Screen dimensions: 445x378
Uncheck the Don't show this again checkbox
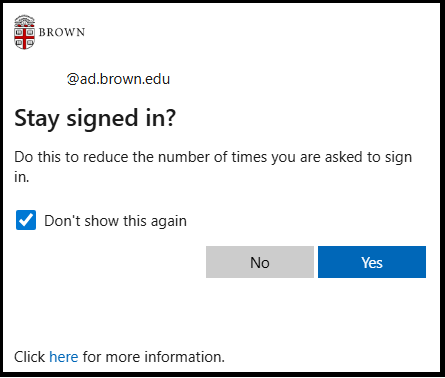[x=26, y=220]
